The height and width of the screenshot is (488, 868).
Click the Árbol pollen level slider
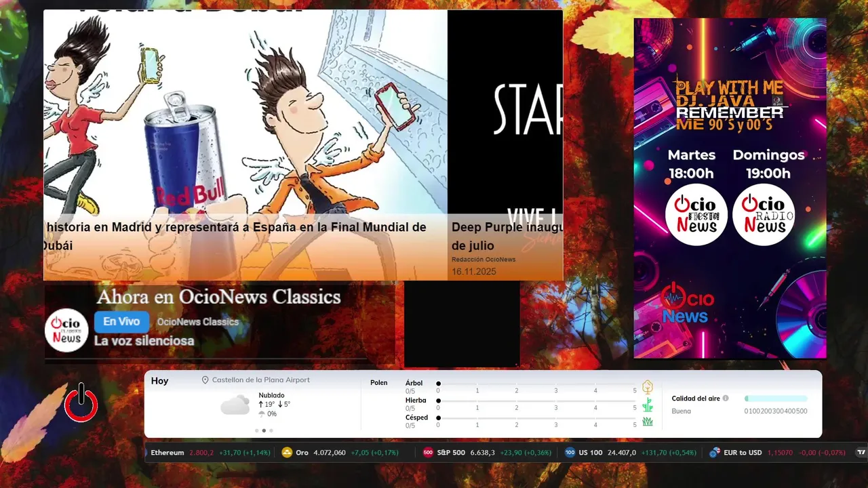536,384
